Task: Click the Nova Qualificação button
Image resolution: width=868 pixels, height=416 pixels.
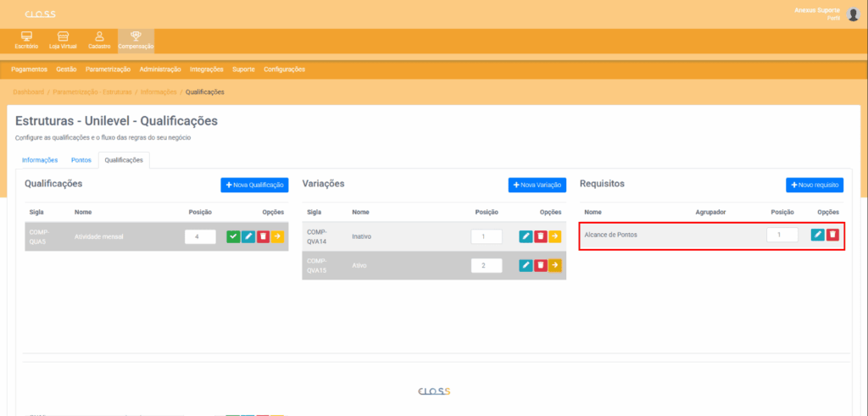Action: [254, 185]
